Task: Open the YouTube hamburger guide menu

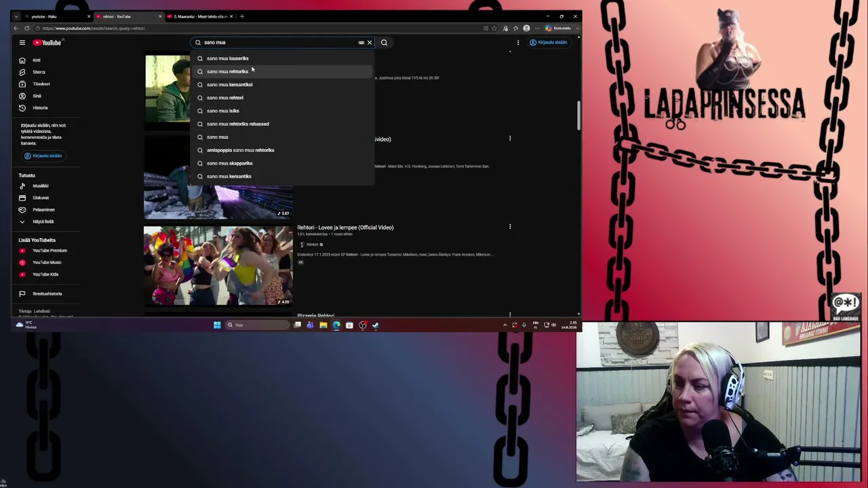Action: [x=22, y=43]
